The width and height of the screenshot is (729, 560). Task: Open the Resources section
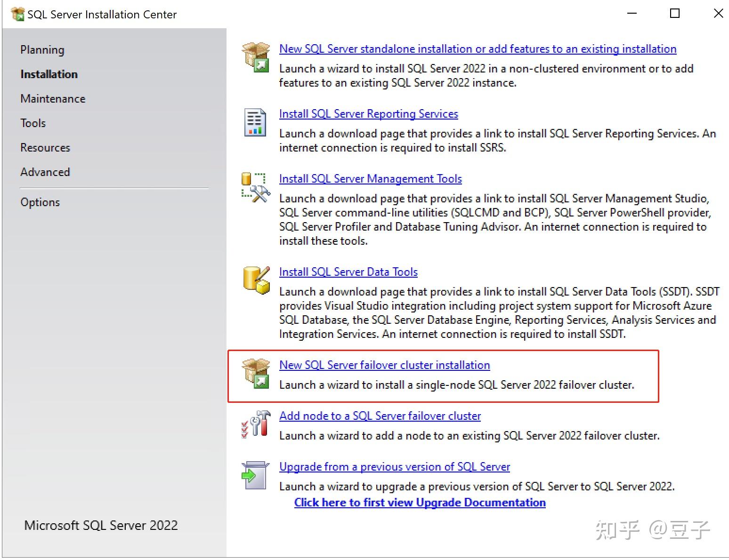45,147
